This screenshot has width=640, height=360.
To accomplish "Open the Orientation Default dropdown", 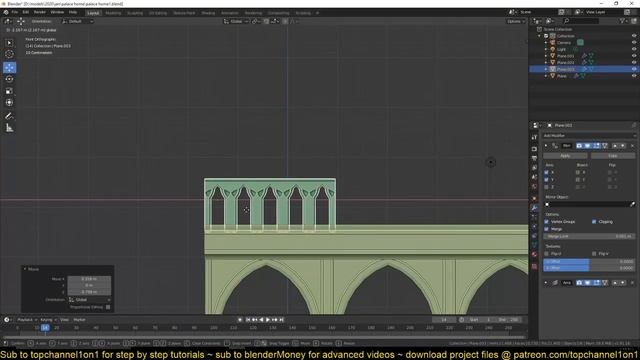I will tap(77, 21).
